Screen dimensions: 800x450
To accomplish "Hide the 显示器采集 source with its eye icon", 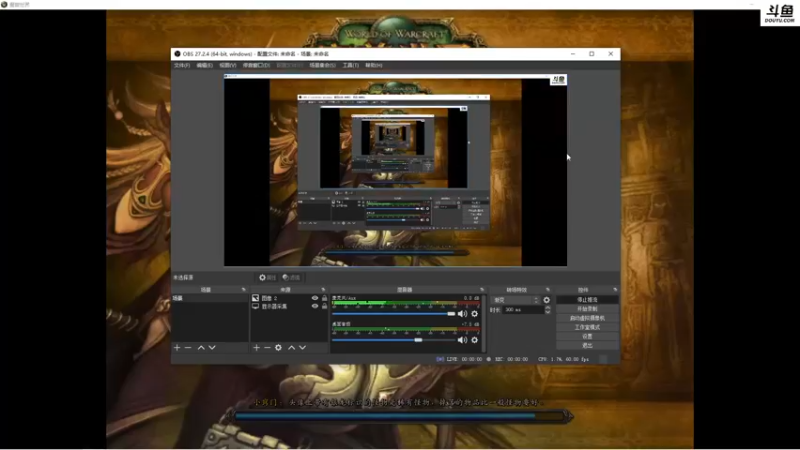I will [x=315, y=306].
